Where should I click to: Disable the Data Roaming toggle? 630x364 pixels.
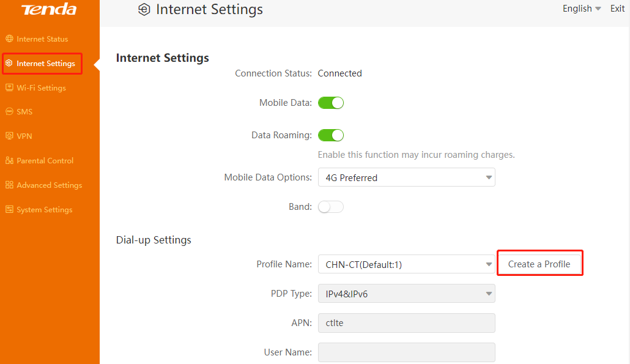point(331,135)
